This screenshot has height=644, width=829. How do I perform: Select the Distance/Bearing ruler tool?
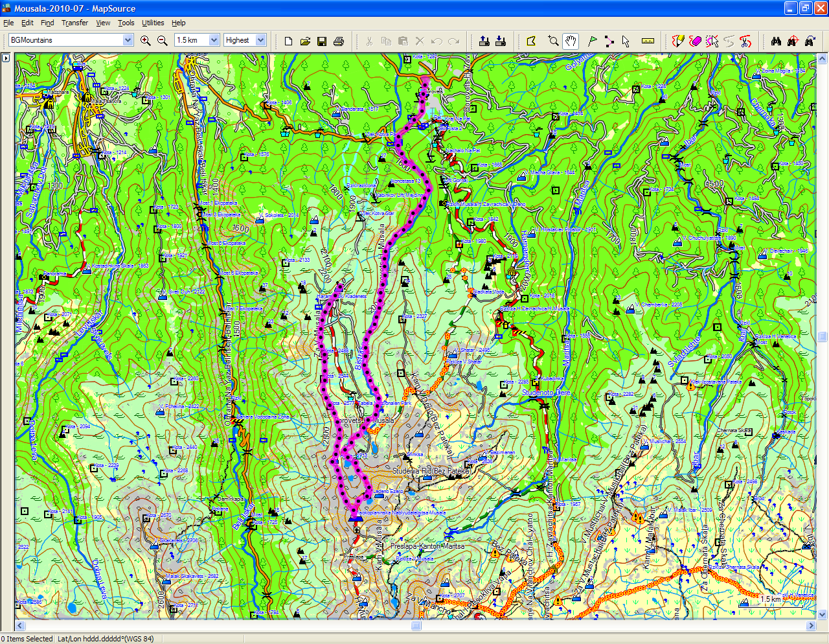[x=648, y=41]
